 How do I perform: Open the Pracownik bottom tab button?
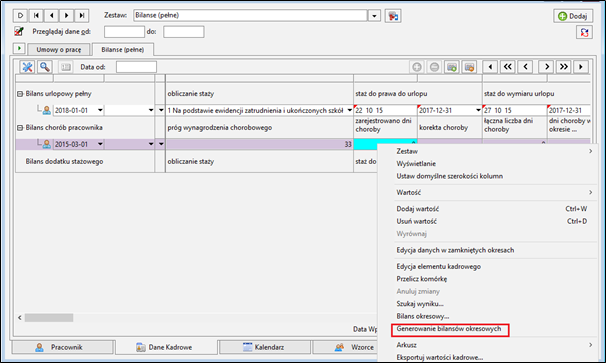click(63, 347)
